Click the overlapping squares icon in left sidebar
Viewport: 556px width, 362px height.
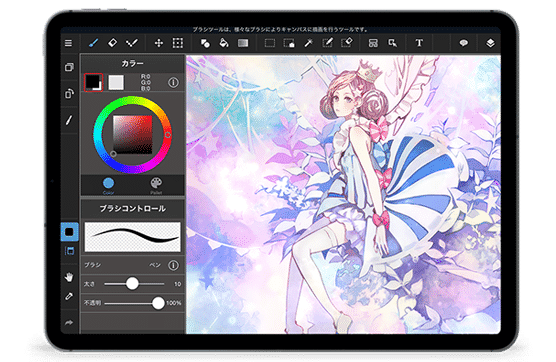(x=69, y=67)
